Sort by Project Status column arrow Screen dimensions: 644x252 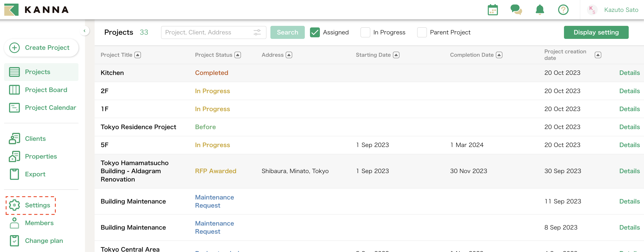pos(238,55)
